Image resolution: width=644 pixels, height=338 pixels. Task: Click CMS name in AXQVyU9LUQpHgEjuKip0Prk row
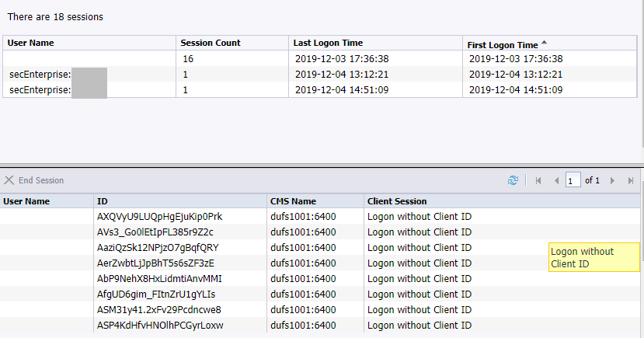click(303, 217)
